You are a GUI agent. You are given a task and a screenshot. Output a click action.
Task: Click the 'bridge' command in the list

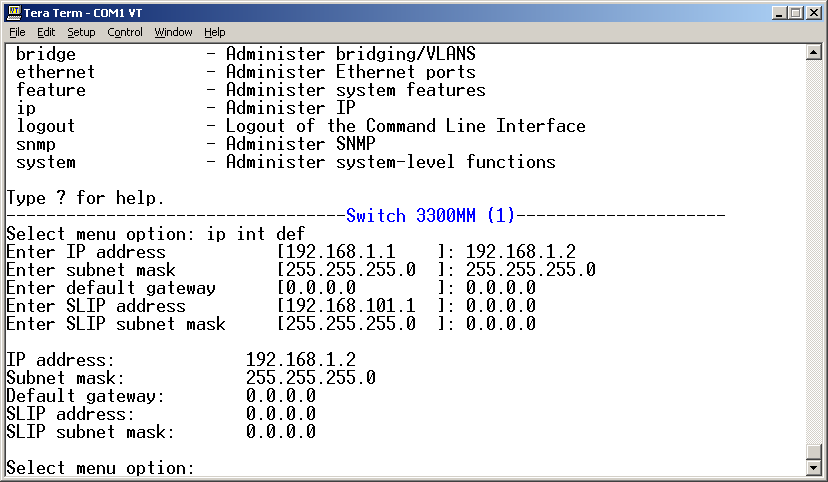coord(46,54)
